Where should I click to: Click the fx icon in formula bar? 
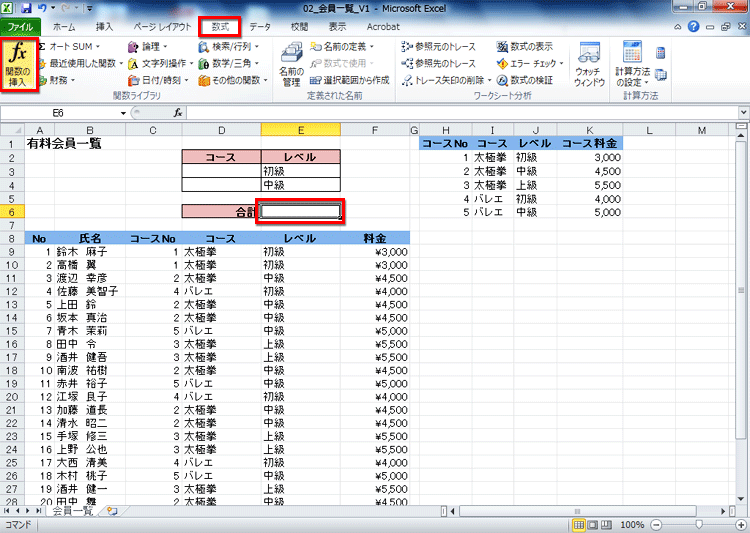click(x=178, y=113)
